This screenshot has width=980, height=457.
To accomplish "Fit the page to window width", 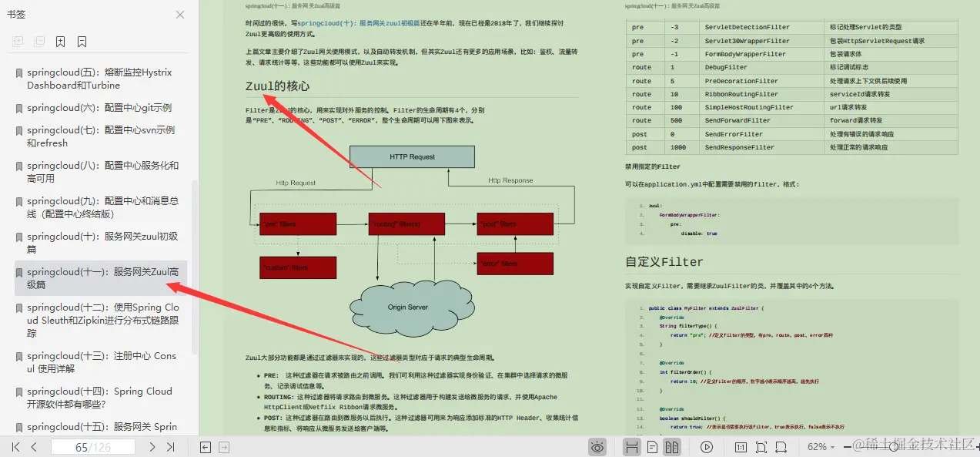I will 781,446.
